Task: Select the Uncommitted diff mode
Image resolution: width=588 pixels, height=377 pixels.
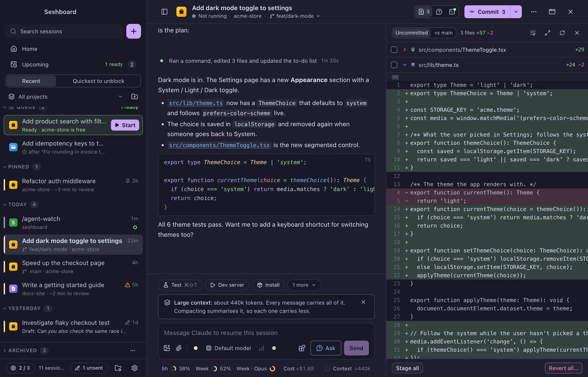Action: pos(412,33)
